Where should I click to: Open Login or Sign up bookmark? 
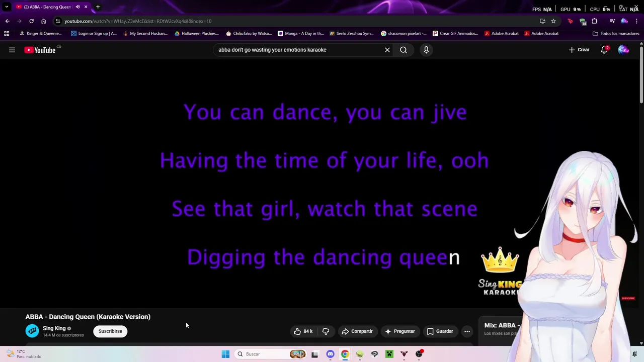click(x=94, y=34)
